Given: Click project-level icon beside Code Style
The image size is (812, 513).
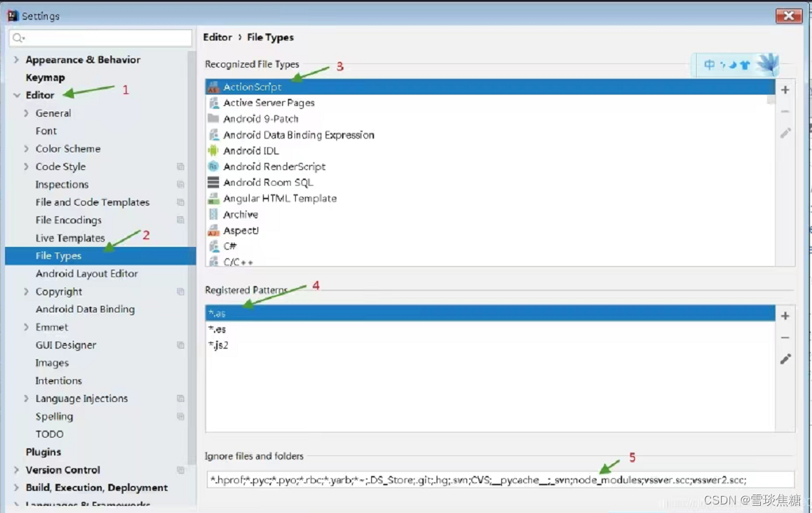Looking at the screenshot, I should pos(180,166).
